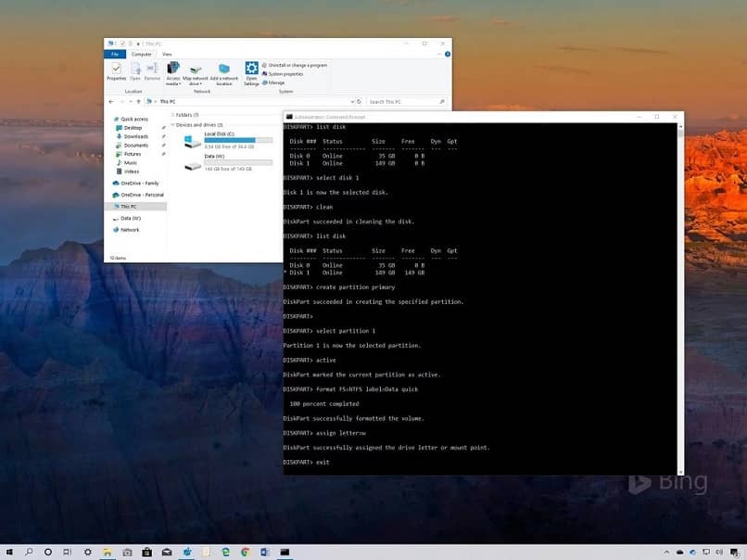Click System properties in the ribbon
This screenshot has height=560, width=747.
(286, 74)
